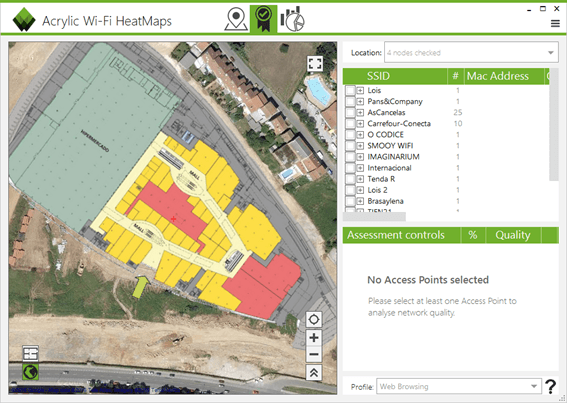
Task: Zoom in on the map
Action: [x=314, y=338]
